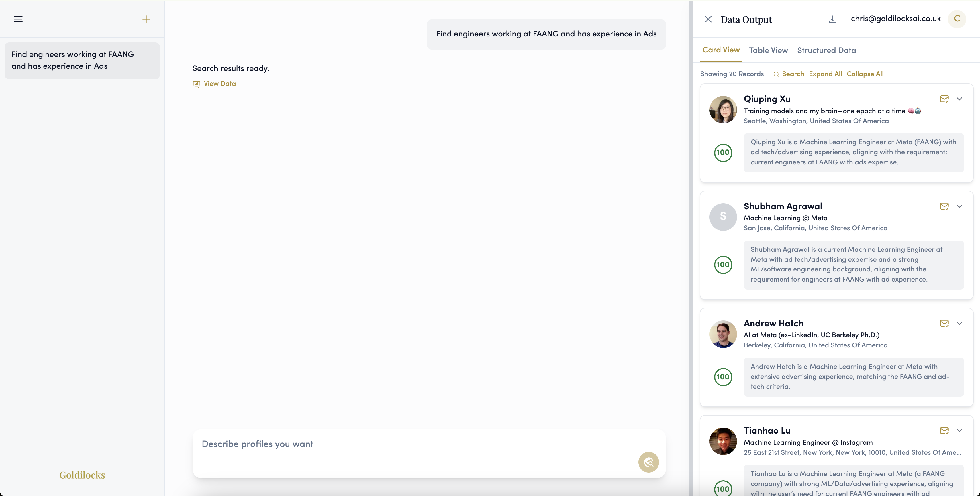View Qiuping Xu's match score 100 badge

(x=723, y=152)
